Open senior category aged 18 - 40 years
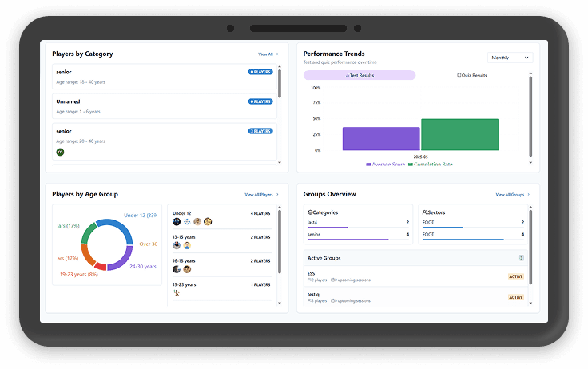Viewport: 588px width, 369px height. click(x=165, y=77)
